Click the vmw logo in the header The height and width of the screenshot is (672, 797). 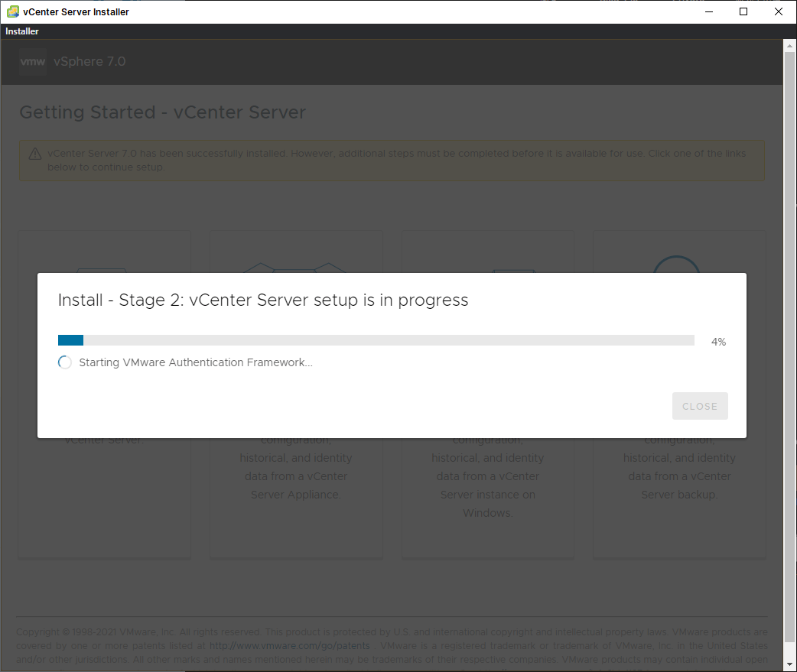(32, 62)
